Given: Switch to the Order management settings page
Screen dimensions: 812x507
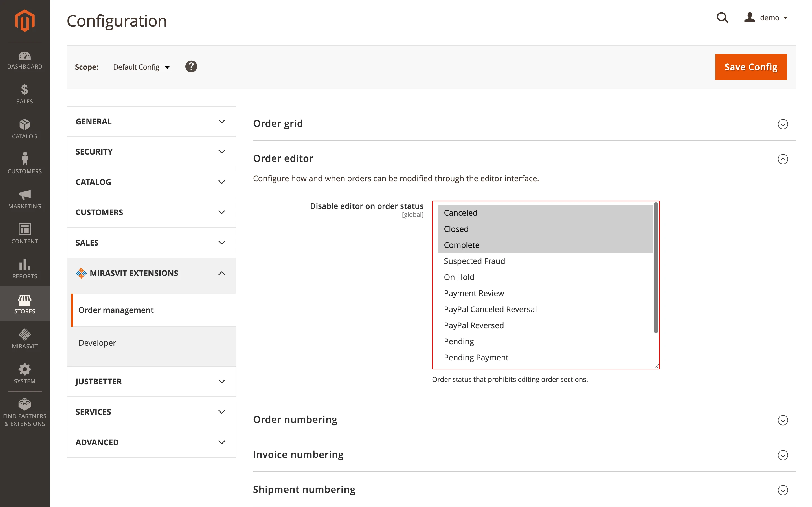Looking at the screenshot, I should (x=116, y=310).
